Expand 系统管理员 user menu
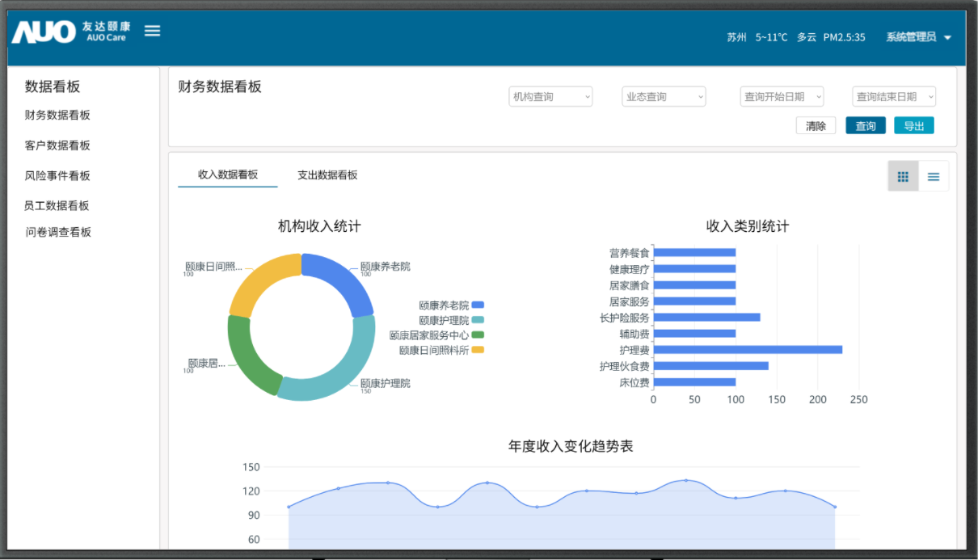The image size is (978, 560). pos(918,37)
